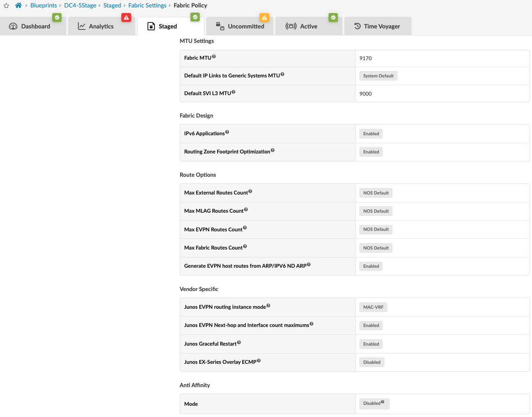Click help icon next to Fabric MTU
532x417 pixels.
pos(214,56)
